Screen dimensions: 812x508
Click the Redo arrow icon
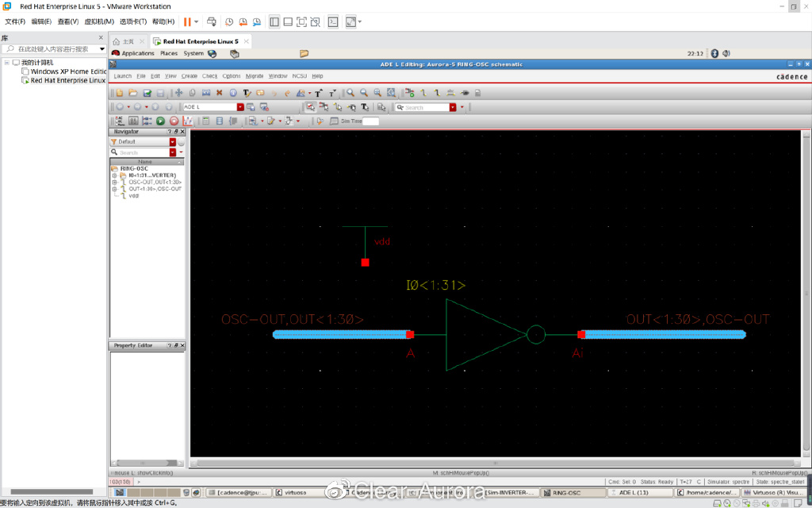(x=287, y=94)
